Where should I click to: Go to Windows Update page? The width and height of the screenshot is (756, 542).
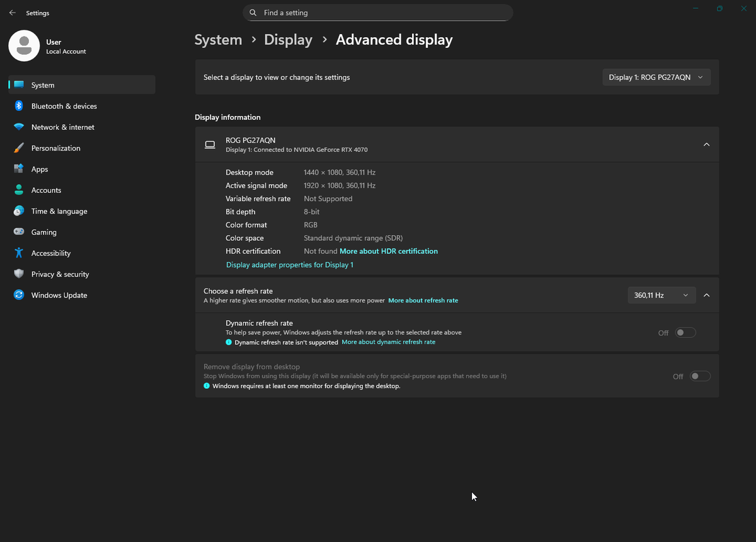click(82, 295)
